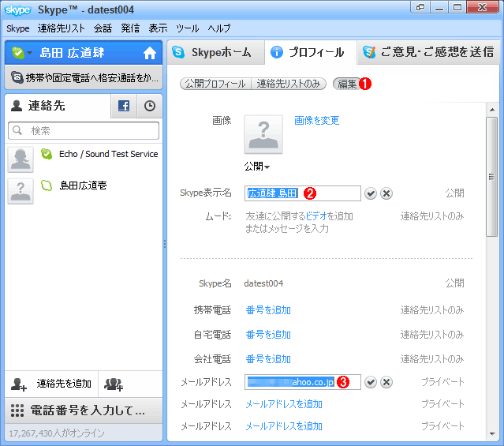Image resolution: width=504 pixels, height=446 pixels.
Task: Open the recent history clock tab
Action: point(149,106)
